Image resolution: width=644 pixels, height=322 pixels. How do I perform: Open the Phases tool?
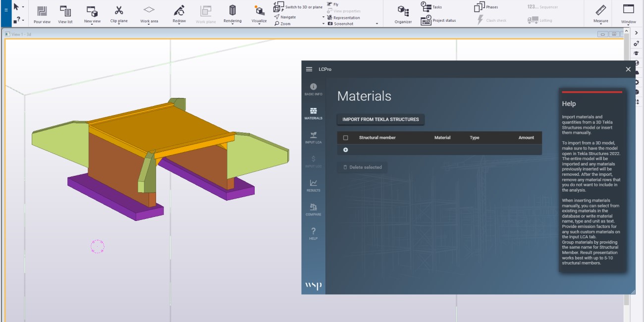486,7
